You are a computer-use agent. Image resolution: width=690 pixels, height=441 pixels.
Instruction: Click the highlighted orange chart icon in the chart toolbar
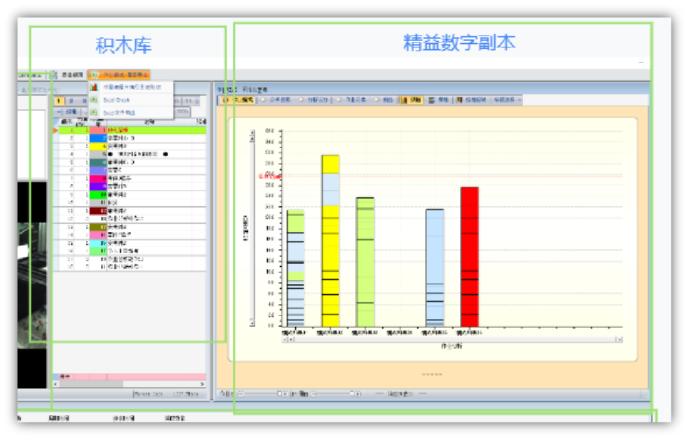(x=403, y=100)
